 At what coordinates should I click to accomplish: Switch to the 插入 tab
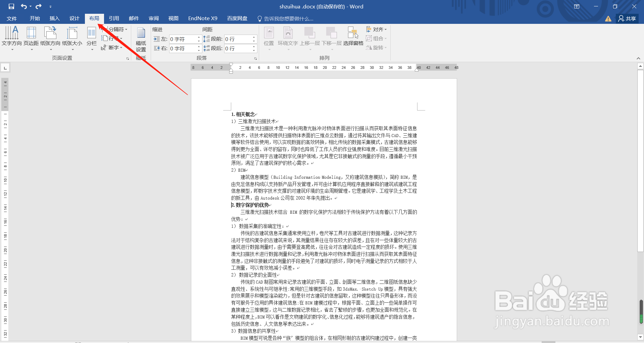54,18
